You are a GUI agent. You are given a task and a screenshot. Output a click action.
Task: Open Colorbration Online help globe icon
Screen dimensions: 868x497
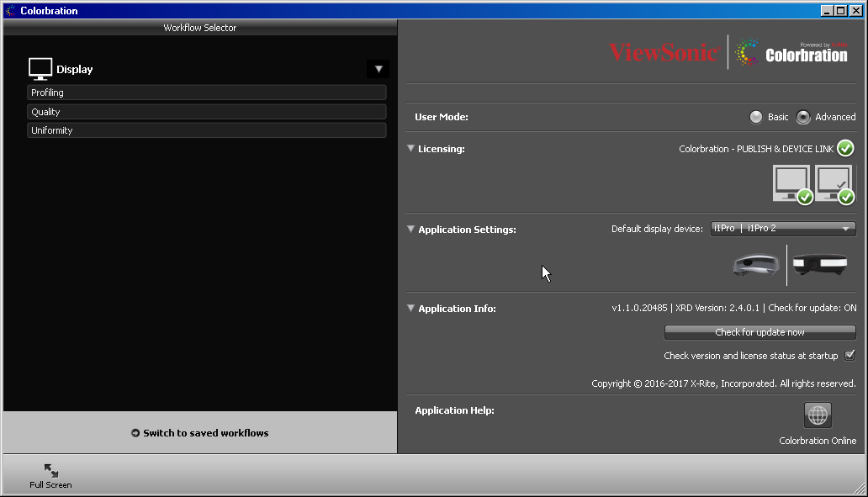coord(818,415)
